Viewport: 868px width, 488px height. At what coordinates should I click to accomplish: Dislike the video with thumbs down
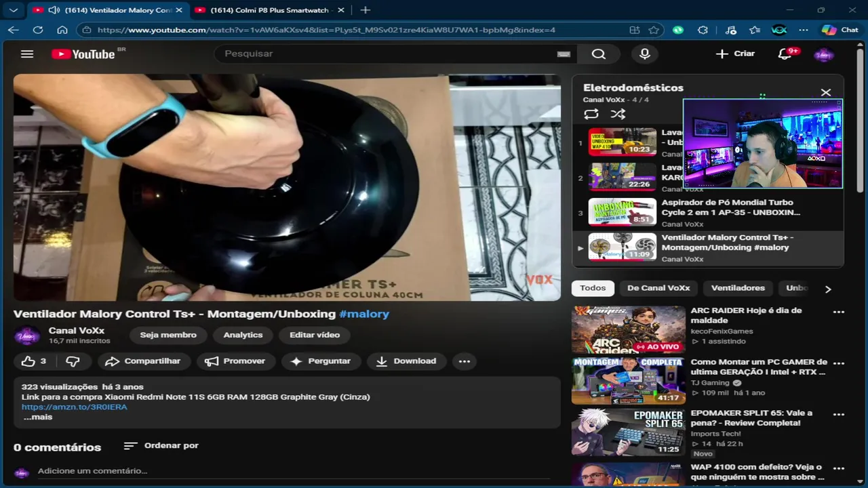tap(73, 361)
